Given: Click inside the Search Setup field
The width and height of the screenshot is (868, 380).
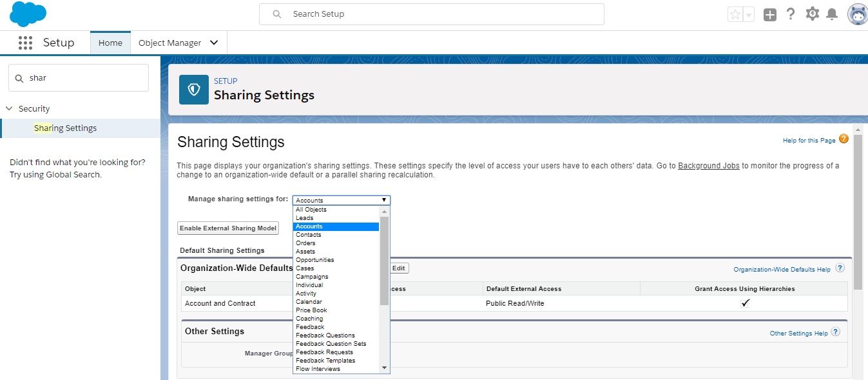Looking at the screenshot, I should coord(432,14).
